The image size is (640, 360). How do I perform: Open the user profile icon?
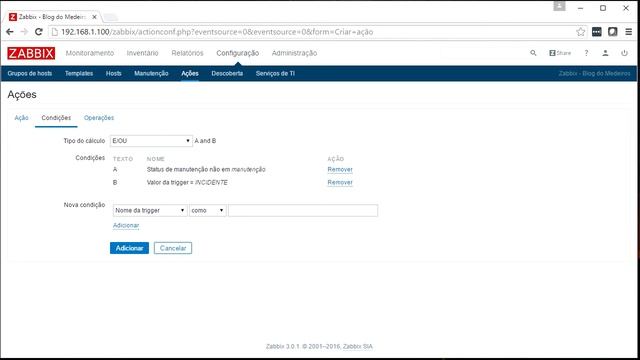click(605, 53)
